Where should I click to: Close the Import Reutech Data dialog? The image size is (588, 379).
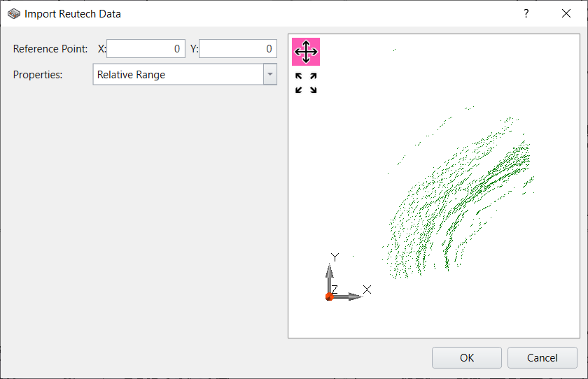point(566,13)
